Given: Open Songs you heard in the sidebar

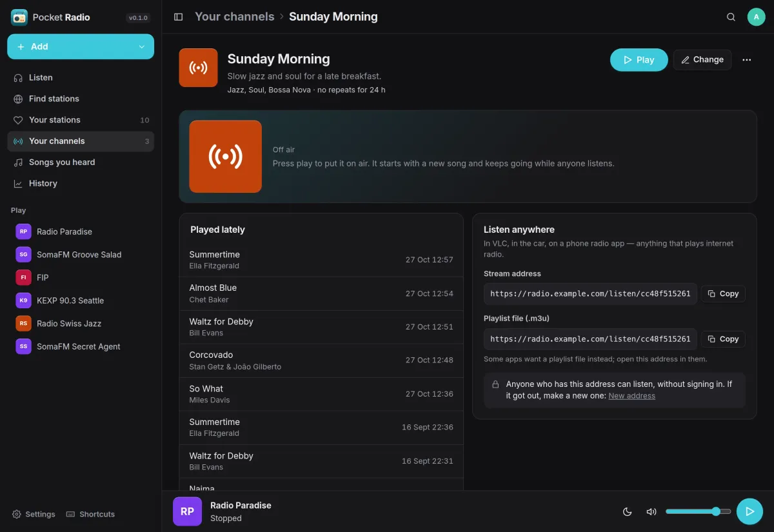Looking at the screenshot, I should coord(81,163).
